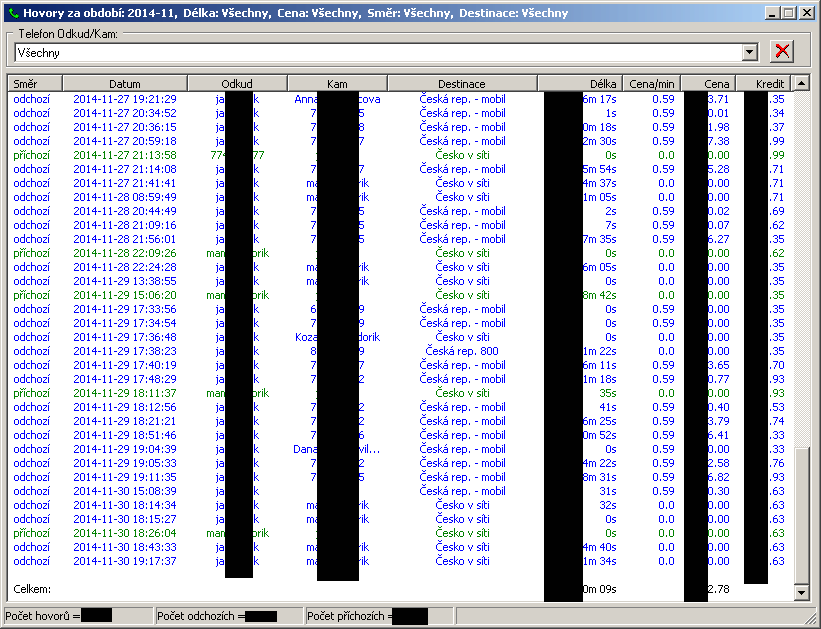Image resolution: width=821 pixels, height=629 pixels.
Task: Sort by Délka column header
Action: coord(579,84)
